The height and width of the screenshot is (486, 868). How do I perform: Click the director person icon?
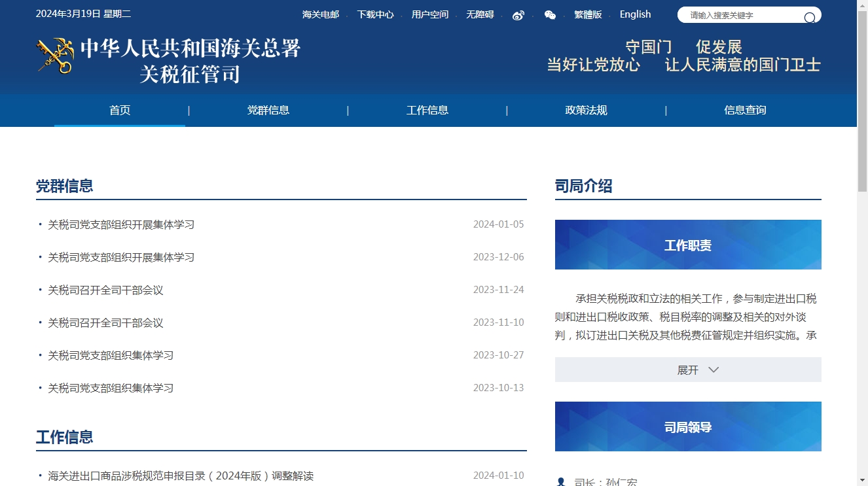(x=561, y=482)
